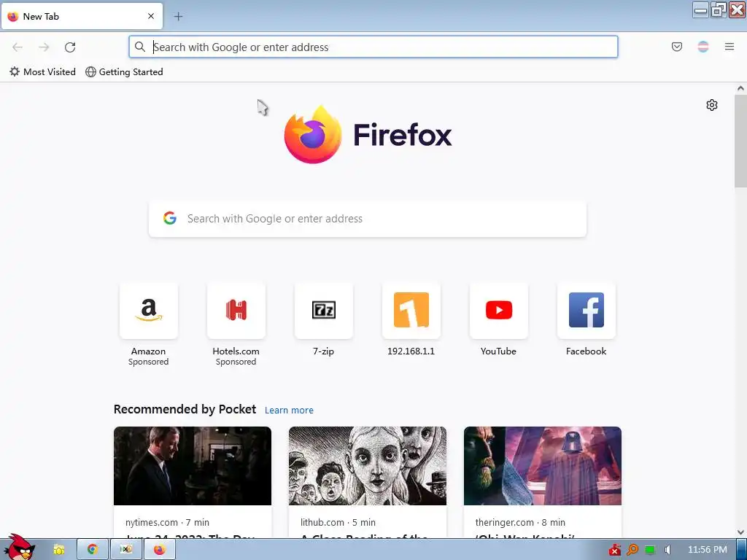747x560 pixels.
Task: Click the address bar search field
Action: pos(373,47)
